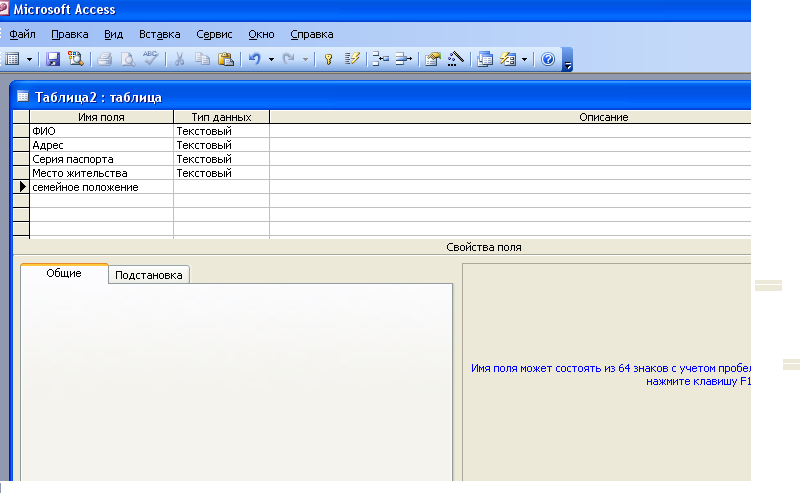800x493 pixels.
Task: Click empty data type cell for семейное положение
Action: pos(221,187)
